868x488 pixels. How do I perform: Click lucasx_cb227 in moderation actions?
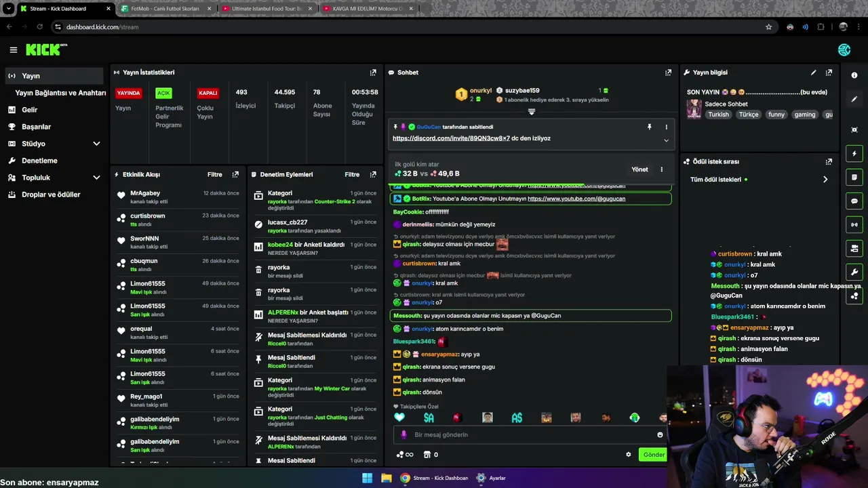[288, 222]
